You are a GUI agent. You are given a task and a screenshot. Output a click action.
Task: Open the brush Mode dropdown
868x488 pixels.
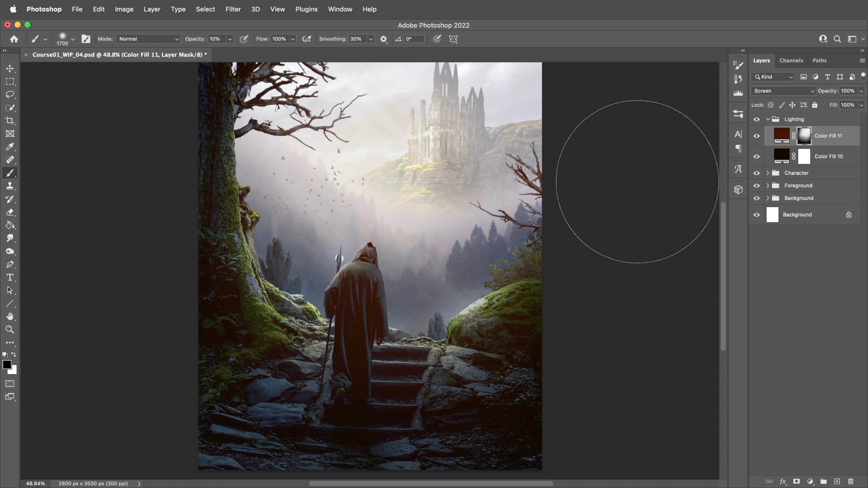pyautogui.click(x=148, y=39)
